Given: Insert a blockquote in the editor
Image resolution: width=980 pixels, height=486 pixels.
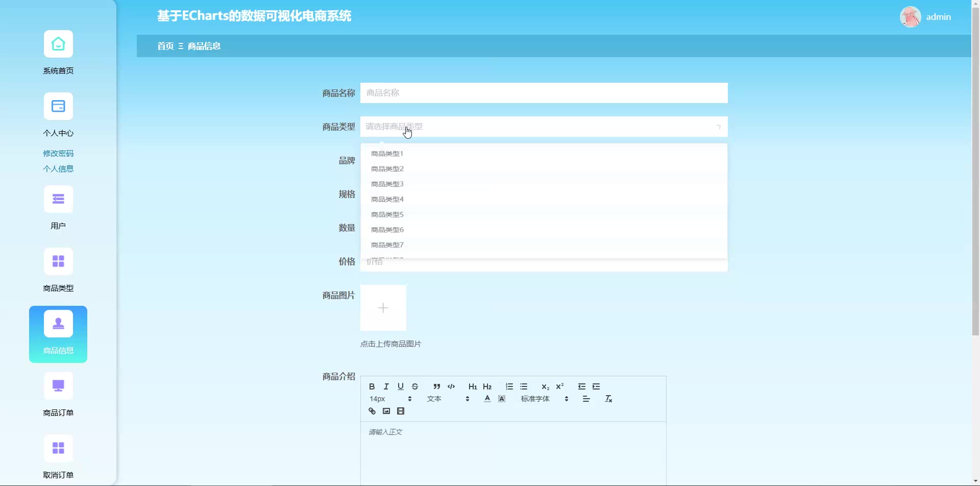Looking at the screenshot, I should click(436, 386).
